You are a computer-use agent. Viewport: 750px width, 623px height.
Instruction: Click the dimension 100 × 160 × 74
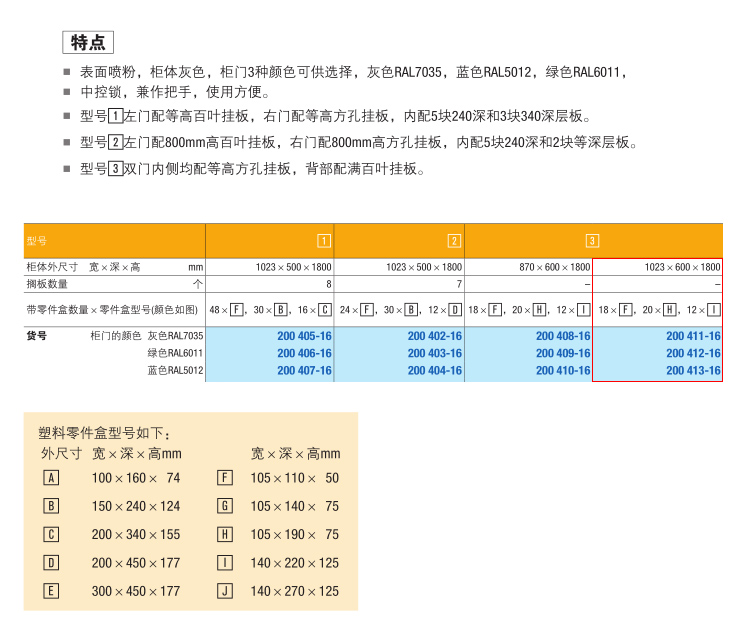coord(136,478)
